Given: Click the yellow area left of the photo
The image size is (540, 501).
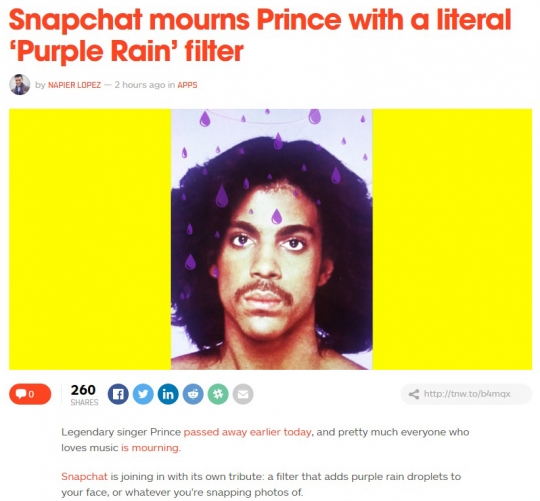Looking at the screenshot, I should click(90, 239).
